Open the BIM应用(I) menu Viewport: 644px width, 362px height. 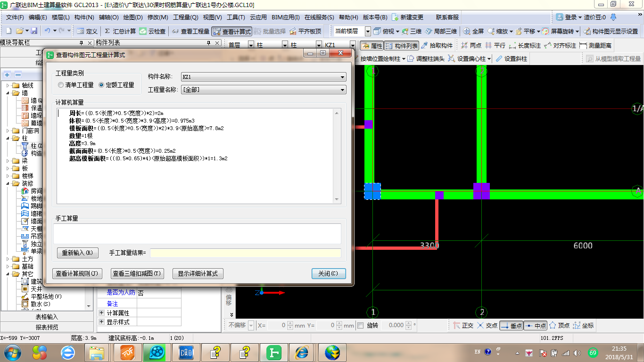286,17
